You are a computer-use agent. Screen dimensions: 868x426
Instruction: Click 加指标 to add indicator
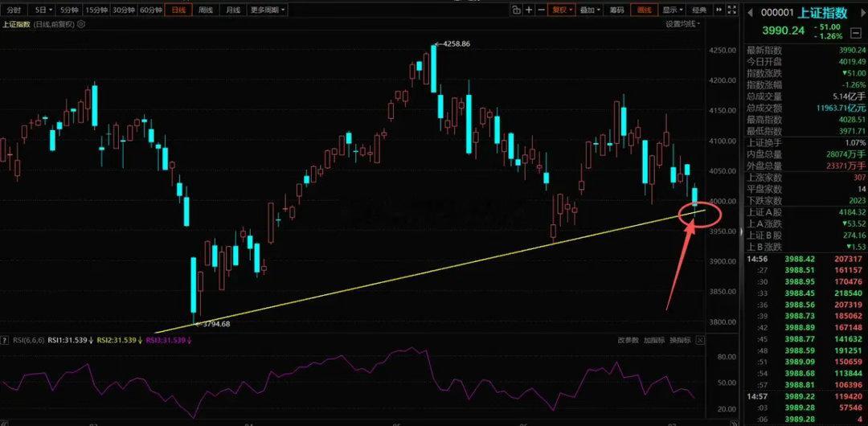coord(654,340)
